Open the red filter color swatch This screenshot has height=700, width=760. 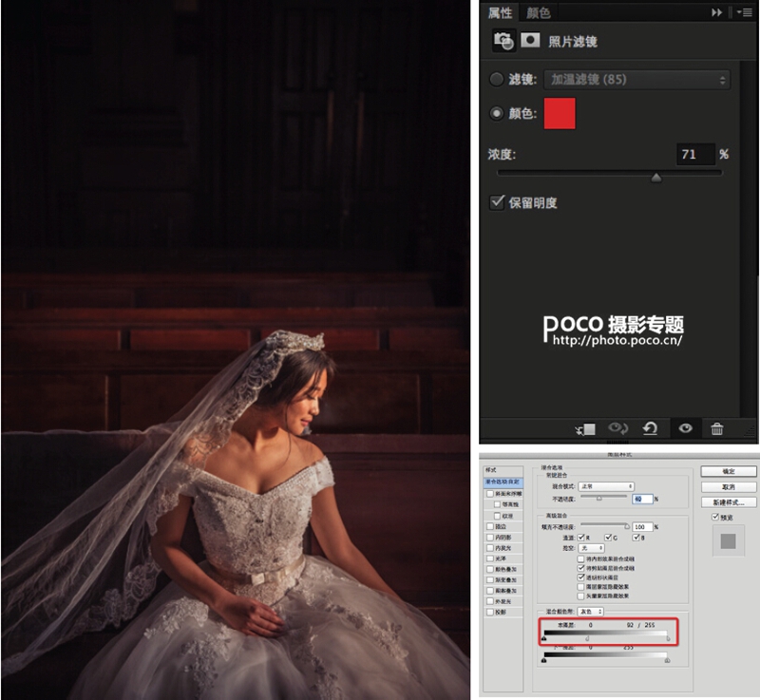click(x=560, y=113)
